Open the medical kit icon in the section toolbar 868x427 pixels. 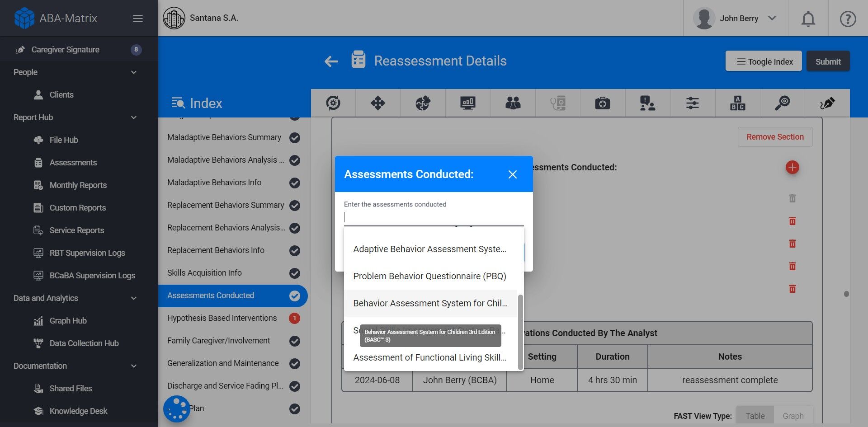pyautogui.click(x=602, y=103)
